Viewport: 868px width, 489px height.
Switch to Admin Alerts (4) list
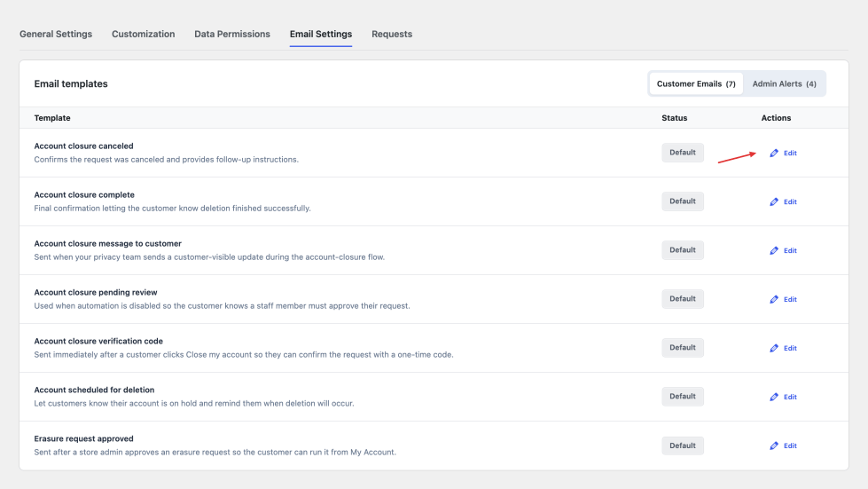point(784,83)
